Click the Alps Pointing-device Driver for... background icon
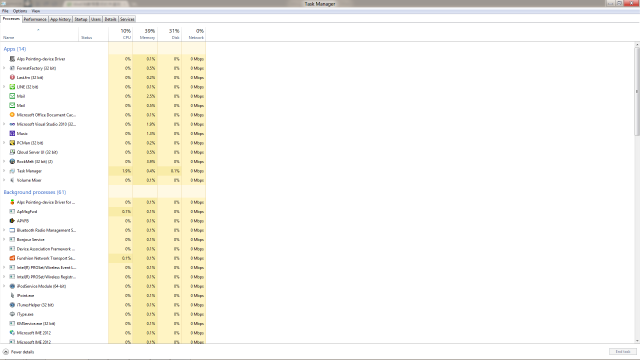The width and height of the screenshot is (640, 360). click(12, 202)
